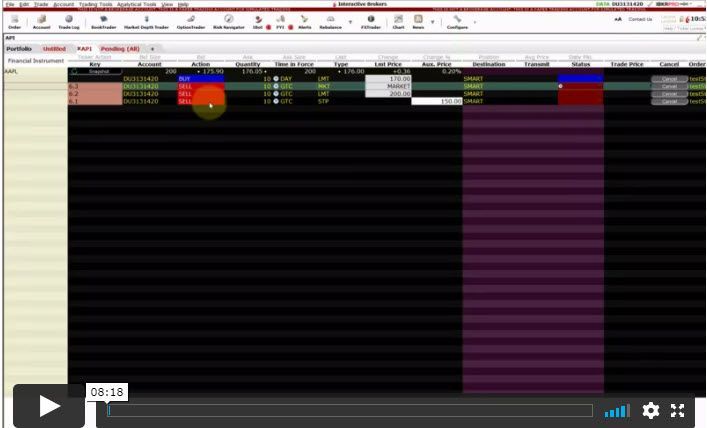Click the SELL action in row 6.2
Viewport: 707px width, 428px height.
tap(201, 94)
